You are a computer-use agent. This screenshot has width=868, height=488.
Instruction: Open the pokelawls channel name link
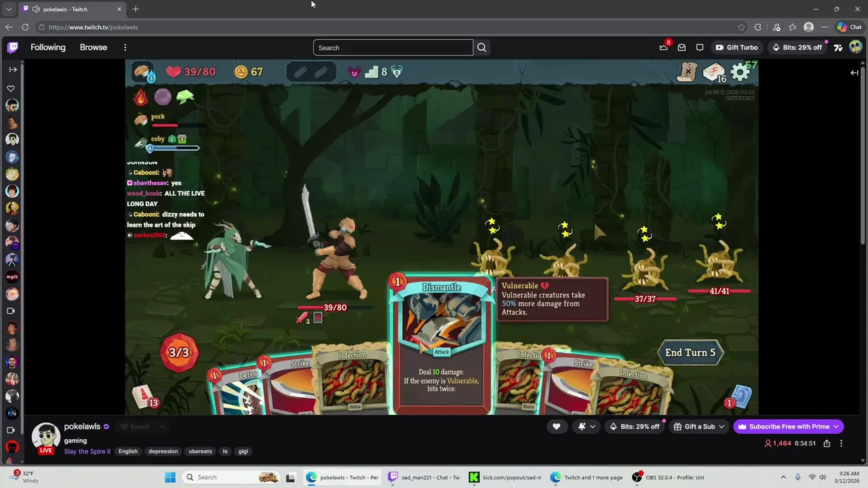[x=82, y=426]
